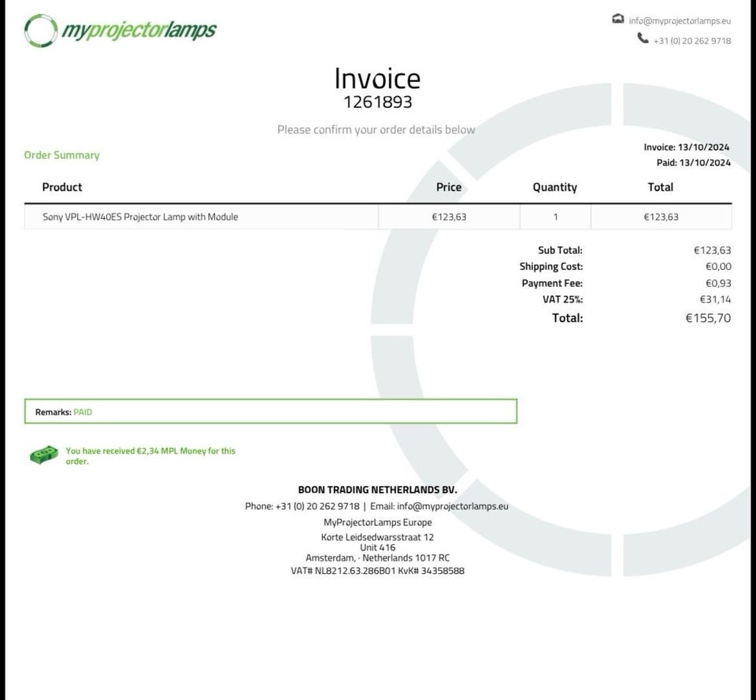Screen dimensions: 756x700
Task: Click BOON TRADING NETHERLANDS BV. heading
Action: tap(377, 490)
